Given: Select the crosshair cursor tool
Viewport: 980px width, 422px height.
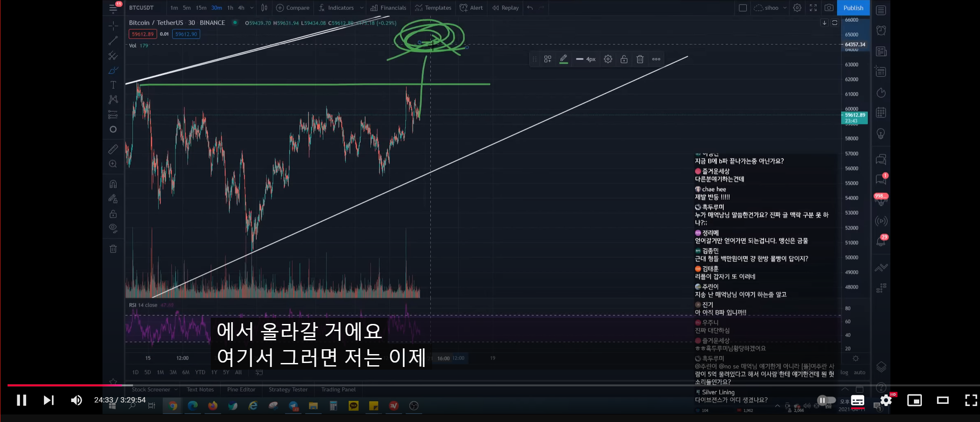Looking at the screenshot, I should point(113,26).
